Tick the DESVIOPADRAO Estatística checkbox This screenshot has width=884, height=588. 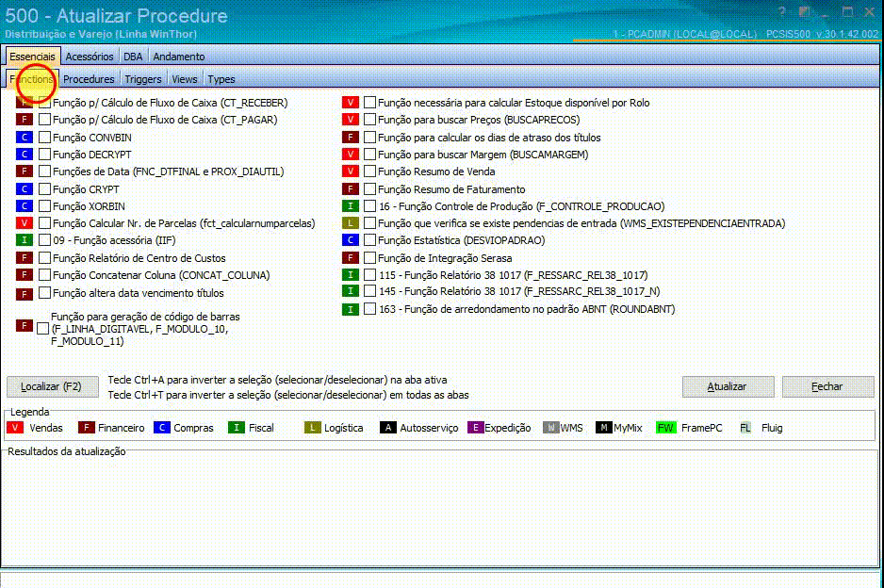pos(369,240)
